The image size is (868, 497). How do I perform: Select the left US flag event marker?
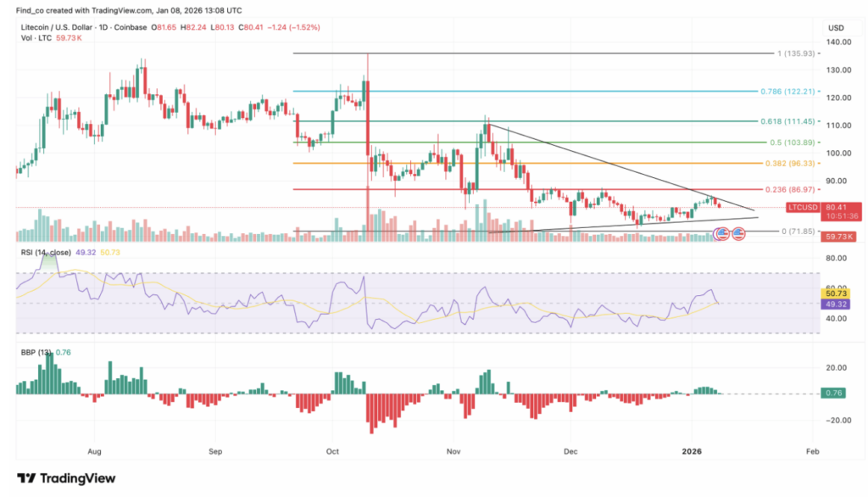[x=722, y=234]
